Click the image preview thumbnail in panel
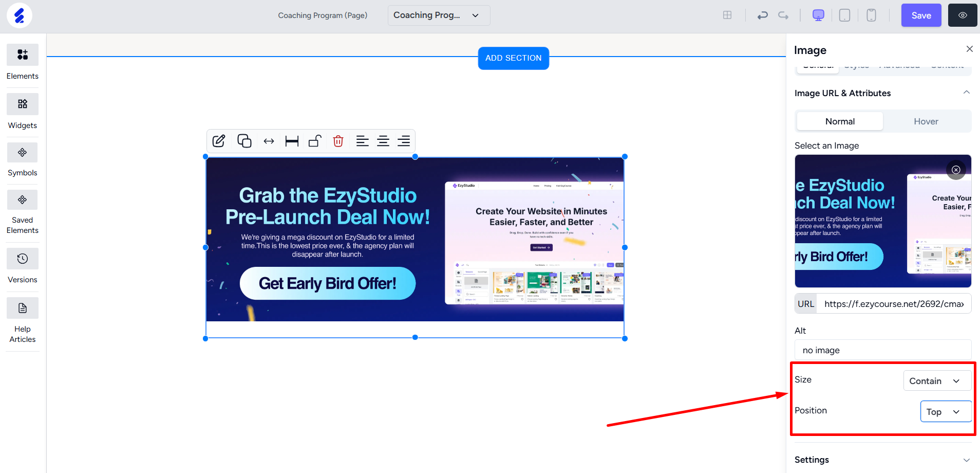This screenshot has width=980, height=473. tap(883, 221)
